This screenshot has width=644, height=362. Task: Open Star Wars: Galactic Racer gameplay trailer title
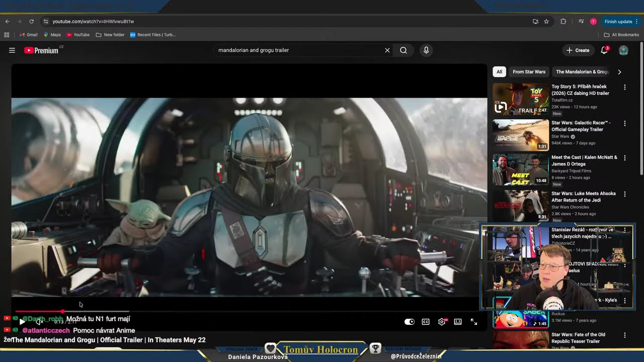click(x=581, y=126)
